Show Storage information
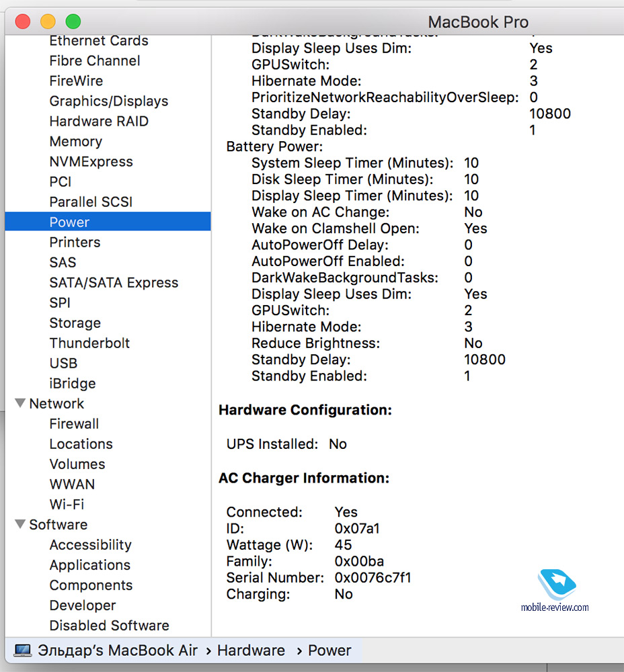624x672 pixels. point(75,323)
